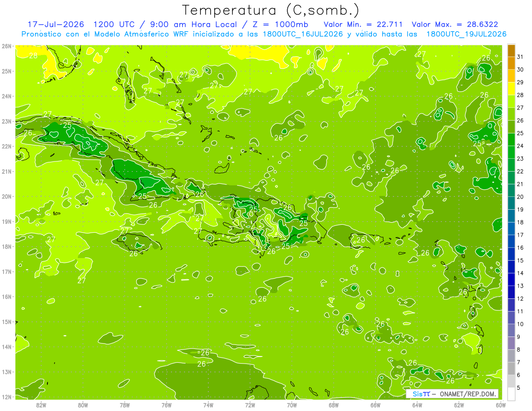Click the colorbar label '22'

click(x=520, y=172)
